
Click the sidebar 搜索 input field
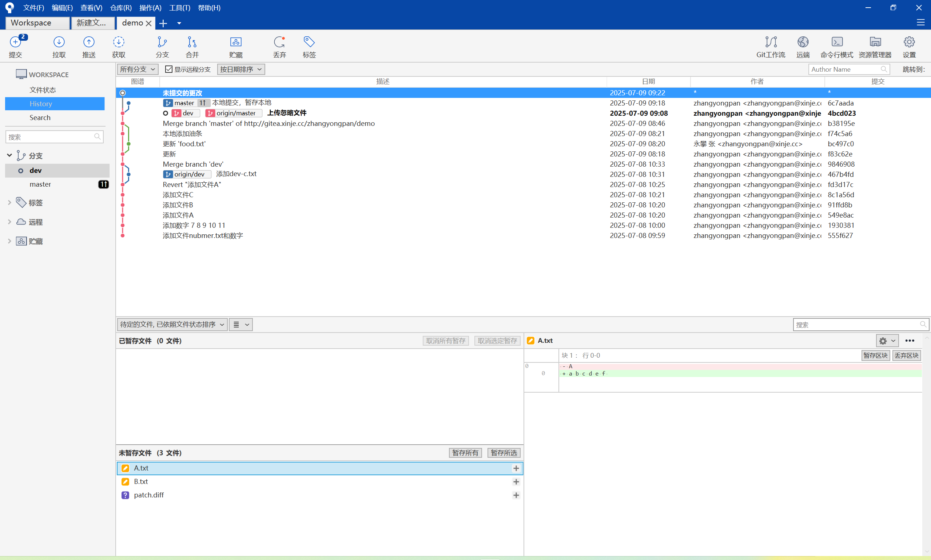(x=54, y=137)
